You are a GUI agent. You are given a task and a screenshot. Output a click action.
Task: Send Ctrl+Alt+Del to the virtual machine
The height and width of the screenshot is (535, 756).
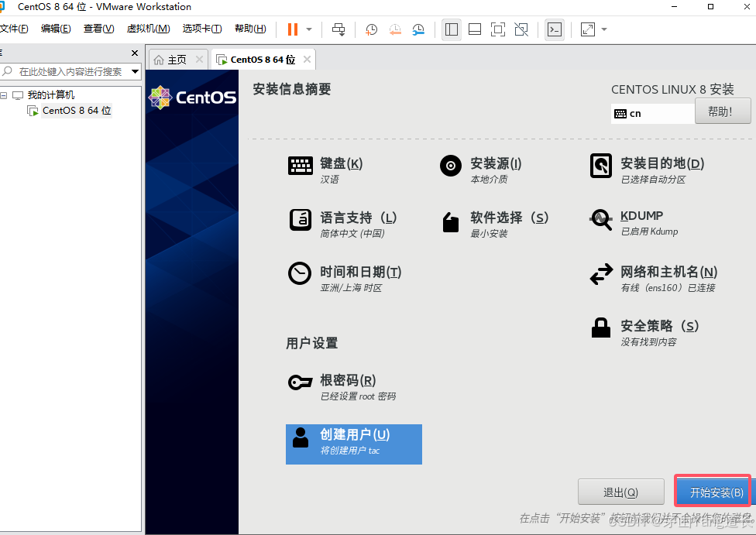(x=338, y=29)
